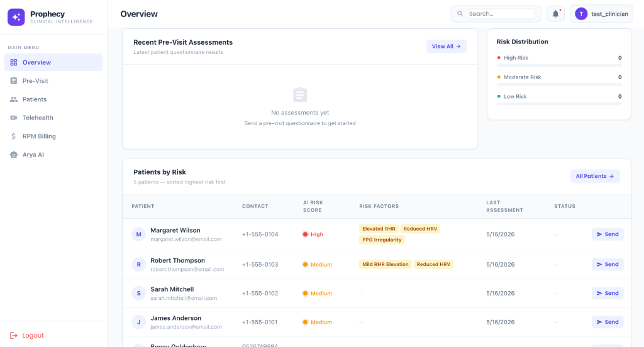Click the Sarah Mitchell patient name
The height and width of the screenshot is (347, 644).
(172, 289)
